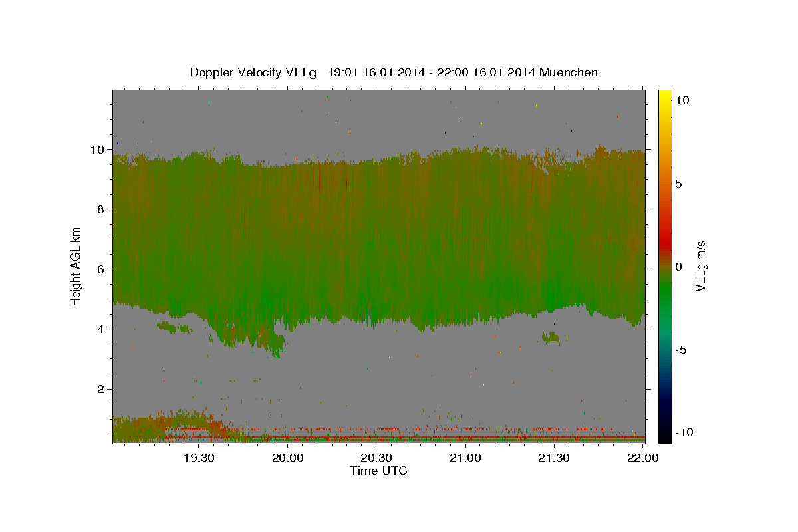798x532 pixels.
Task: Click the 'VELg m/s' colorbar label
Action: point(700,267)
